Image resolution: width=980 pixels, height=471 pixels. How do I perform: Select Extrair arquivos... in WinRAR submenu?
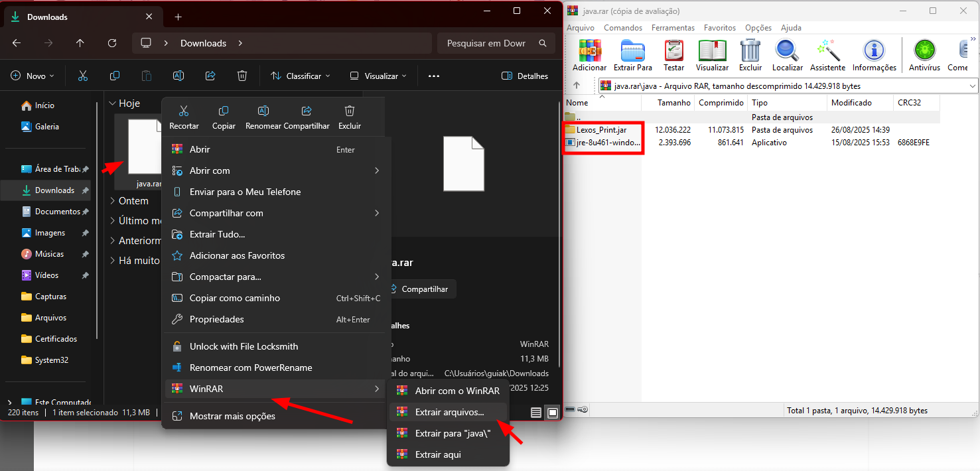tap(449, 412)
